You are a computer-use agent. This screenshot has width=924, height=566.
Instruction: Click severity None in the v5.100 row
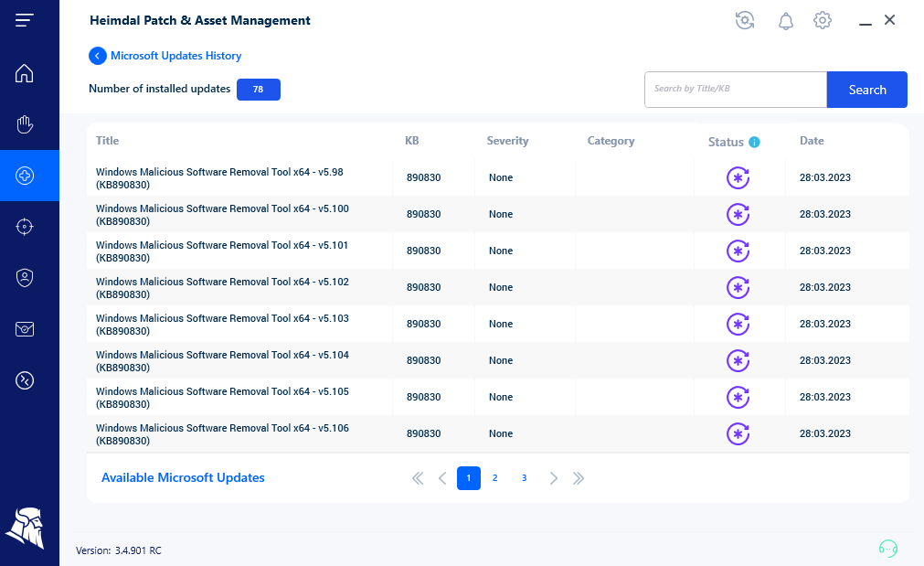(500, 214)
